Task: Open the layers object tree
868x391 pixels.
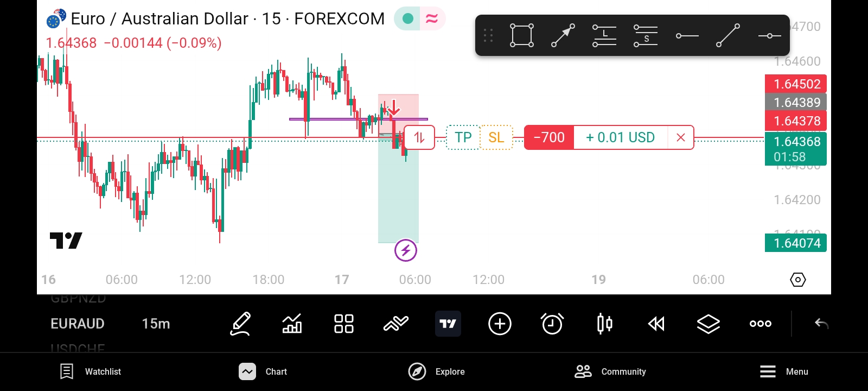Action: (x=708, y=324)
